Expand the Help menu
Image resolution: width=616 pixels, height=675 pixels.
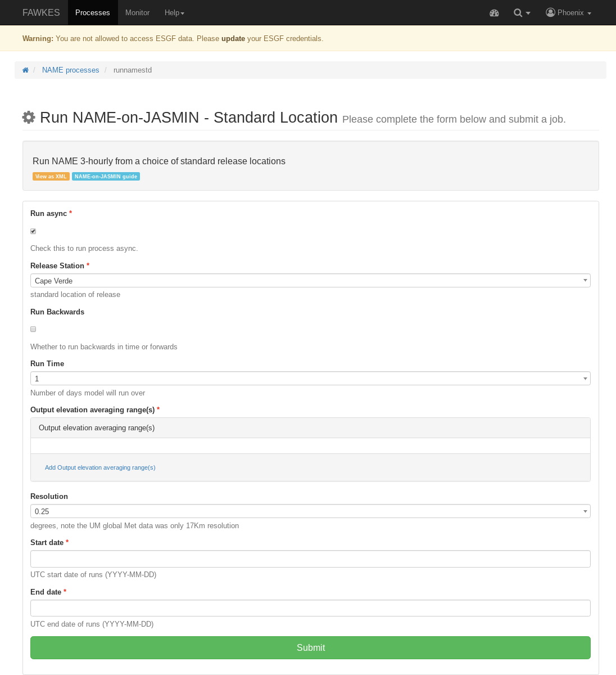pos(174,12)
